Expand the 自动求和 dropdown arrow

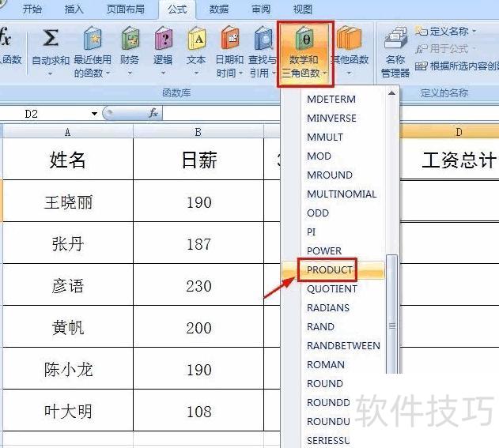coord(50,74)
